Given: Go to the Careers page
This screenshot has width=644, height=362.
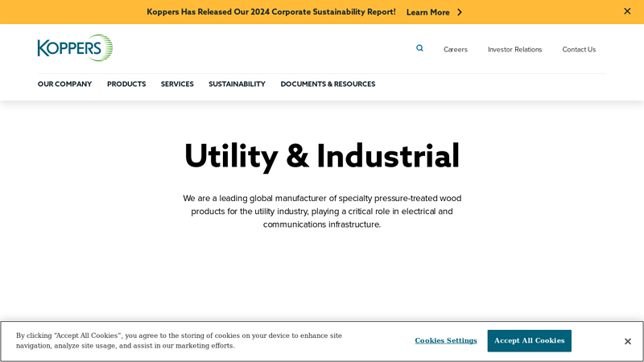Looking at the screenshot, I should (456, 49).
